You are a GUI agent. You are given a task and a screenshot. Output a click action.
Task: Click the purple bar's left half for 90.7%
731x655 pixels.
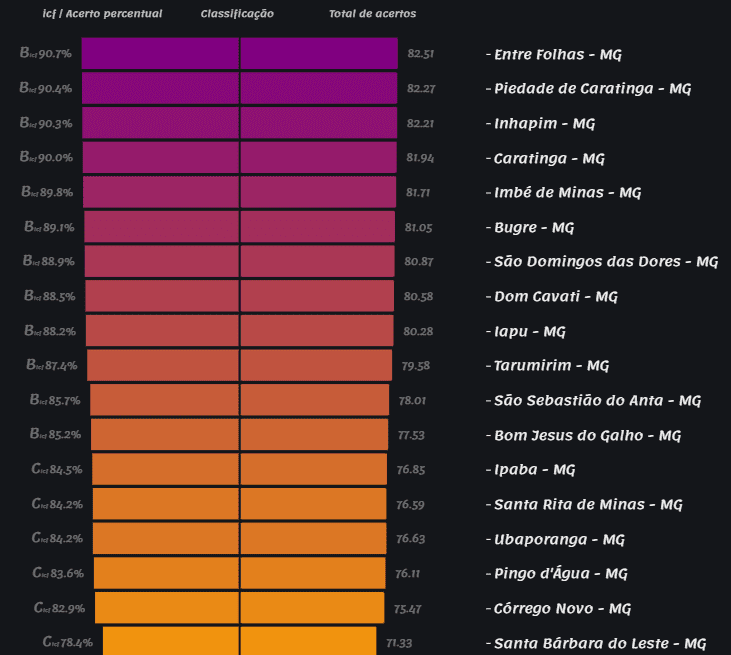click(160, 54)
